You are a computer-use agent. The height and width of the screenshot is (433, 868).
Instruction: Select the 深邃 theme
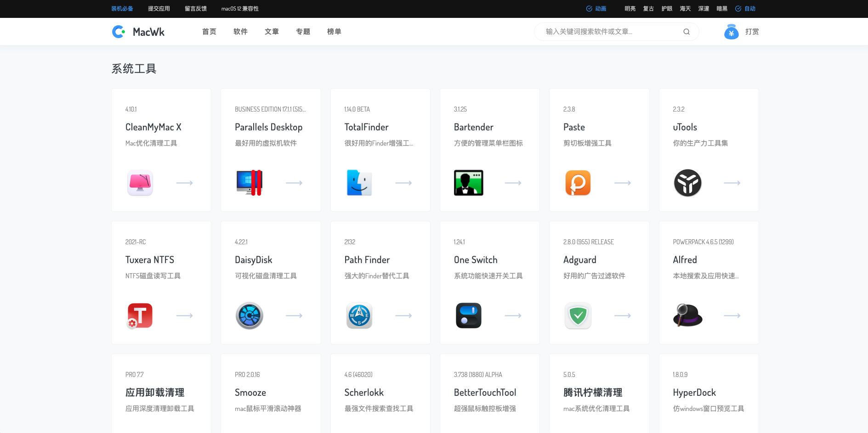[x=703, y=9]
